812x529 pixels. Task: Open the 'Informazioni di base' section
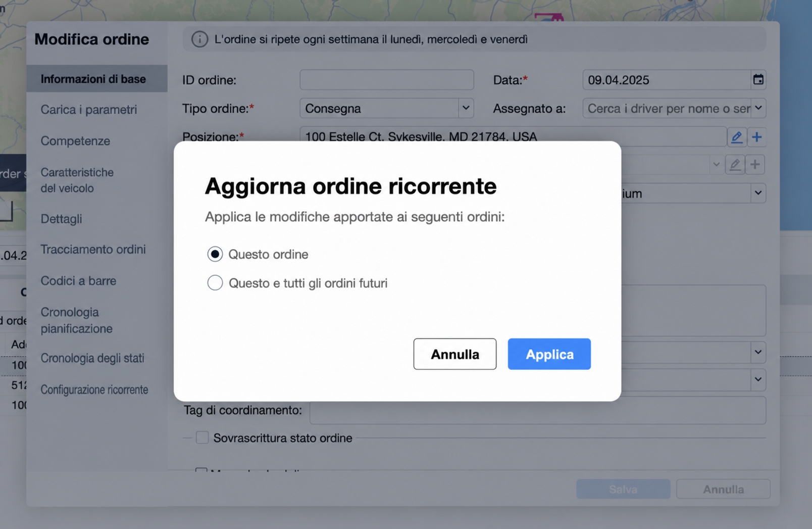coord(97,79)
